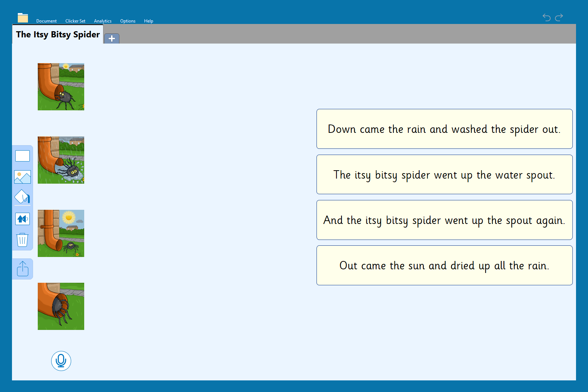This screenshot has width=588, height=392.
Task: Choose the picture insert tool
Action: (x=23, y=177)
